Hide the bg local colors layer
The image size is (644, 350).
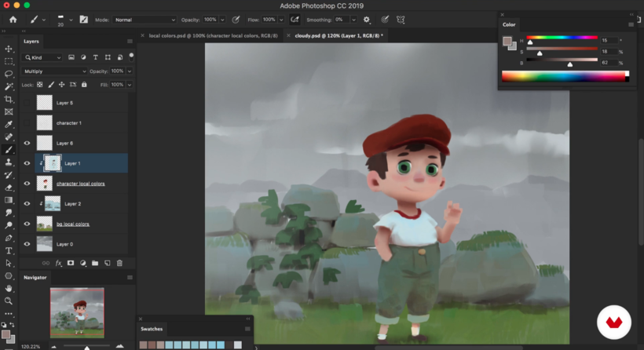pyautogui.click(x=27, y=224)
